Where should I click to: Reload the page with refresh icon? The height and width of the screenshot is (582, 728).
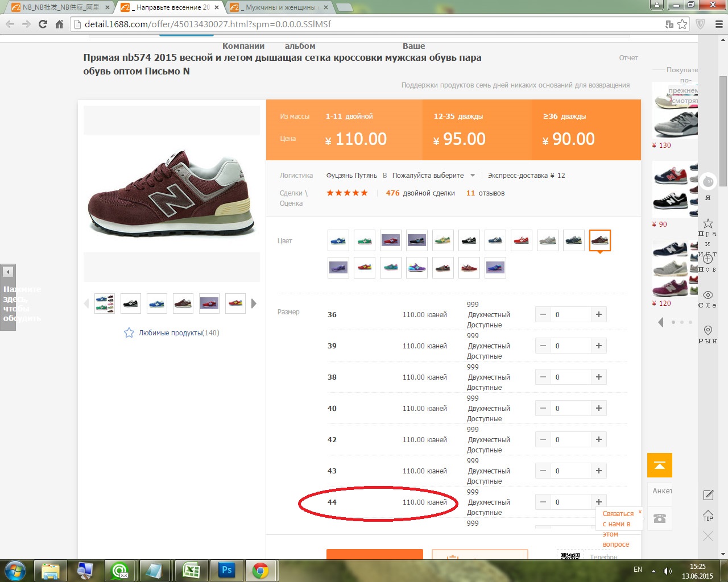(x=43, y=24)
